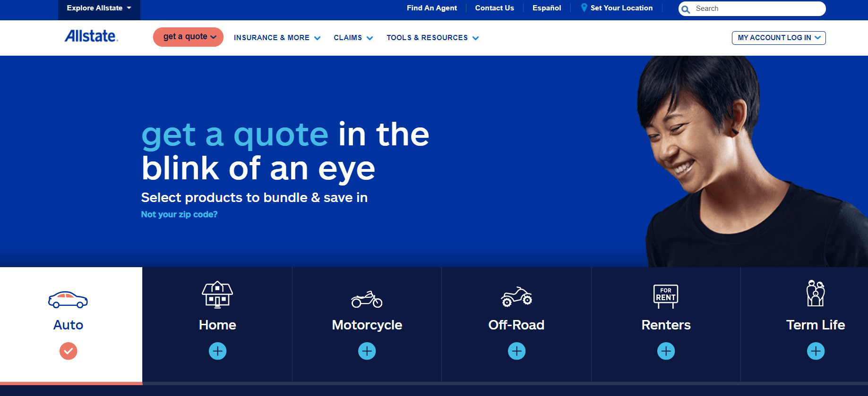Select the Off-Road product label

(x=516, y=325)
